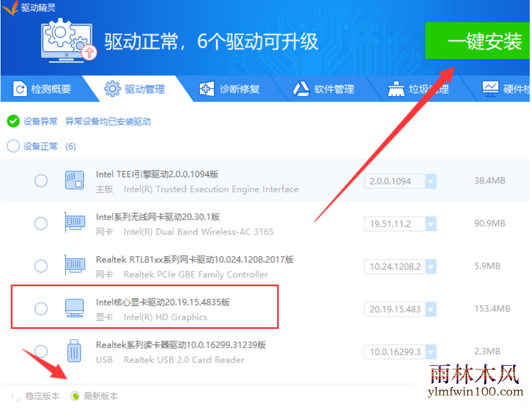This screenshot has height=408, width=532.
Task: Click Intel核心显卡驱动20.19.15.4835版 title
Action: [163, 302]
